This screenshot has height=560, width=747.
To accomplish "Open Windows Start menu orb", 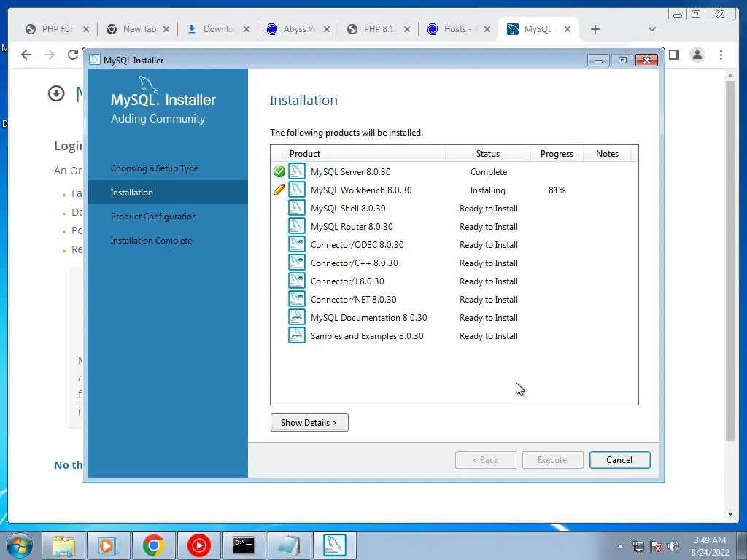I will coord(20,545).
